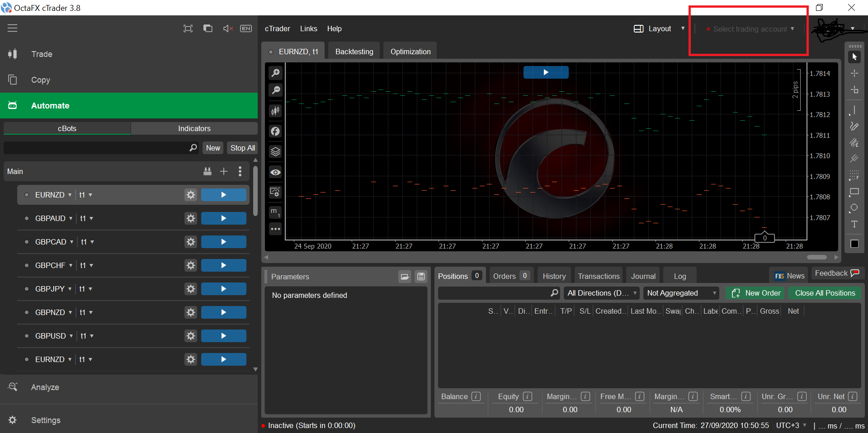Screen dimensions: 868x433
Task: Switch to the Orders tab
Action: coord(511,276)
